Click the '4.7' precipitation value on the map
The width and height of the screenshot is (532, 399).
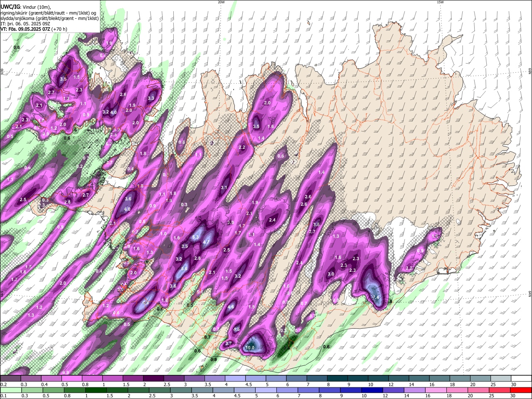pos(206,242)
